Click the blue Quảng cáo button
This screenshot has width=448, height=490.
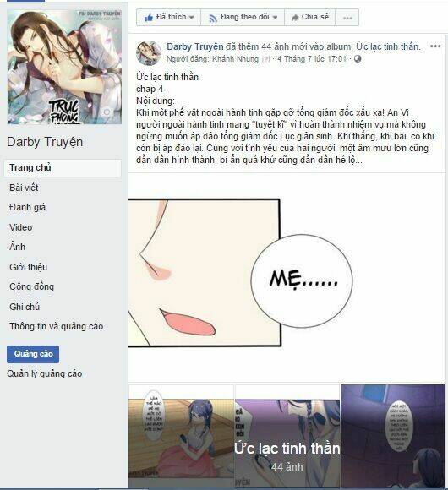33,354
